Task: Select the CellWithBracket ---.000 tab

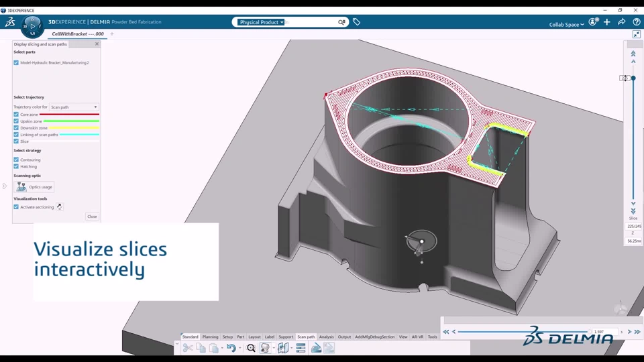Action: [78, 34]
